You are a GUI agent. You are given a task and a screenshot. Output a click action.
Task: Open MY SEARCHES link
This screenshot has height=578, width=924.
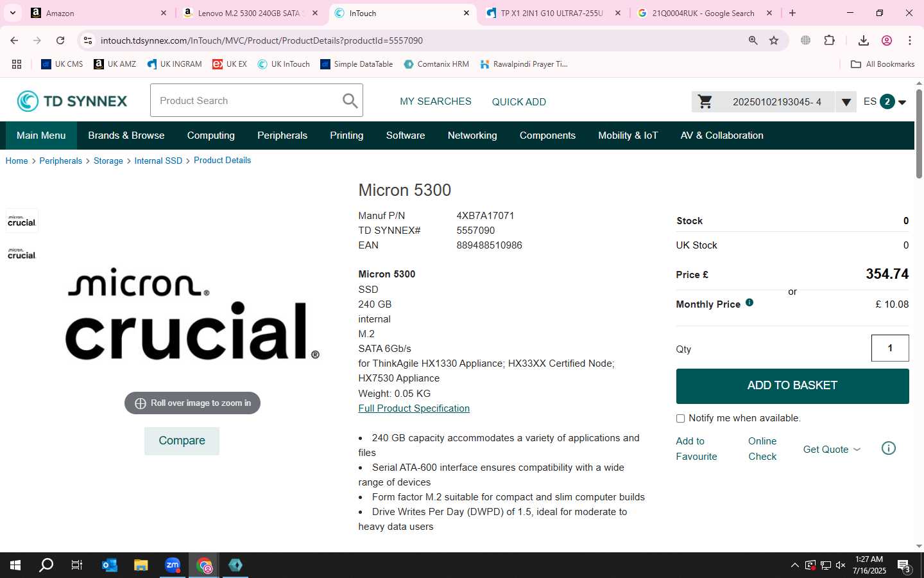[436, 101]
